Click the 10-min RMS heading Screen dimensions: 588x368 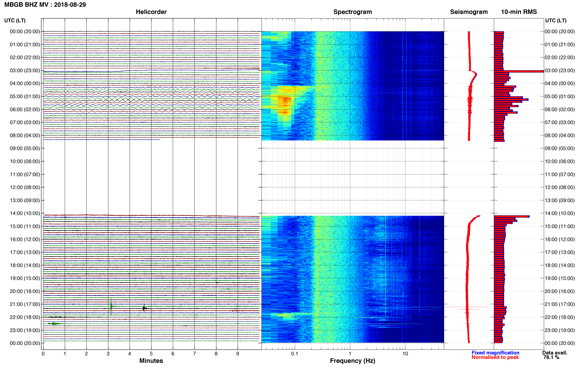point(519,12)
